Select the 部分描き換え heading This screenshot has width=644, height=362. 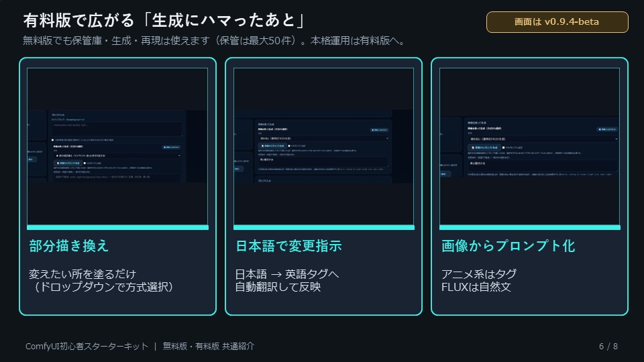tap(69, 246)
